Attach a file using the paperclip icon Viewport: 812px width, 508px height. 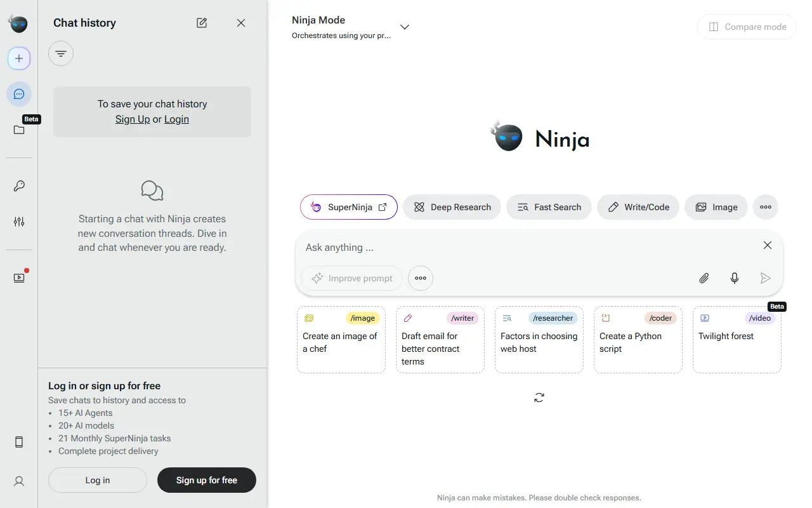pos(704,278)
